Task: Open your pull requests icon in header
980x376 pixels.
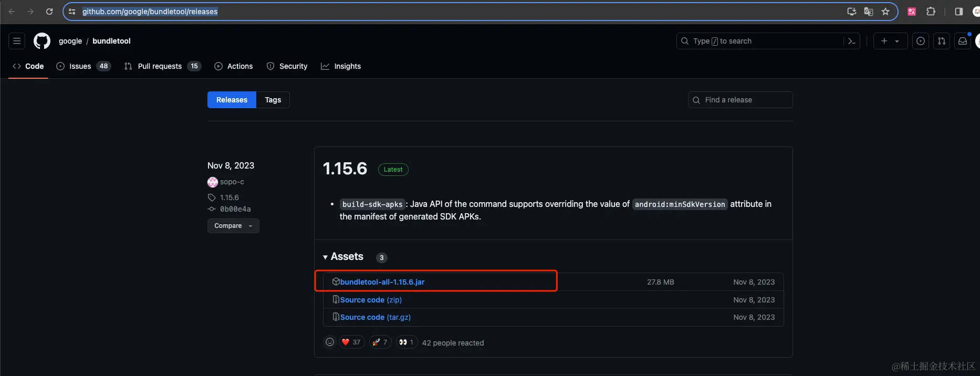Action: [942, 41]
